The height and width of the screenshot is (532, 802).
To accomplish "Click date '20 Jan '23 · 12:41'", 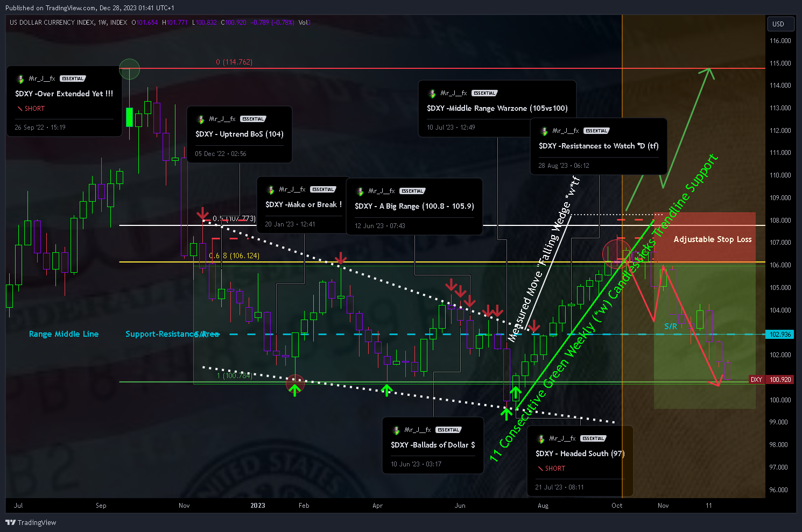I will (290, 224).
